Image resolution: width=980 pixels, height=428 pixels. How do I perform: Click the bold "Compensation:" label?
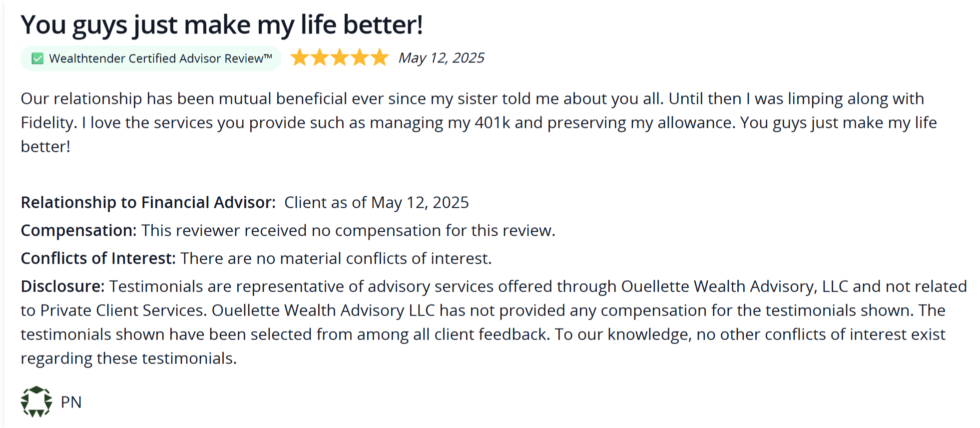[x=78, y=230]
